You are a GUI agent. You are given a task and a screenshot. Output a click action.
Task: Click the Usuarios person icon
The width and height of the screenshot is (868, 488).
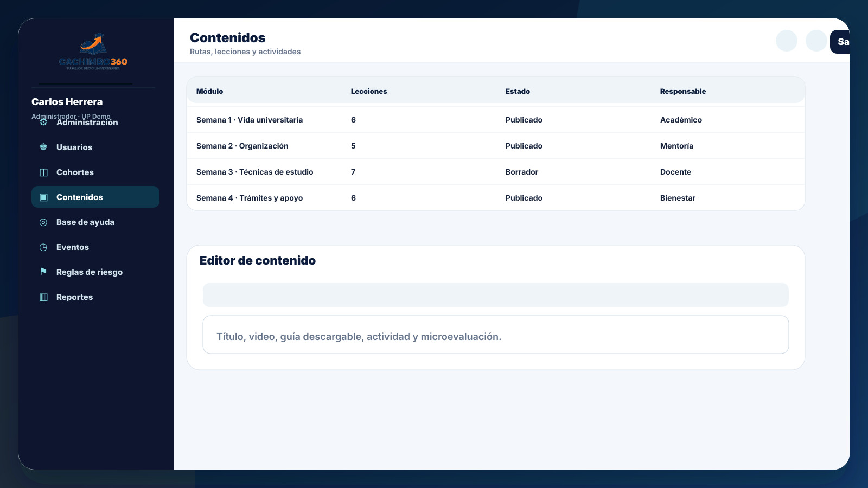43,147
